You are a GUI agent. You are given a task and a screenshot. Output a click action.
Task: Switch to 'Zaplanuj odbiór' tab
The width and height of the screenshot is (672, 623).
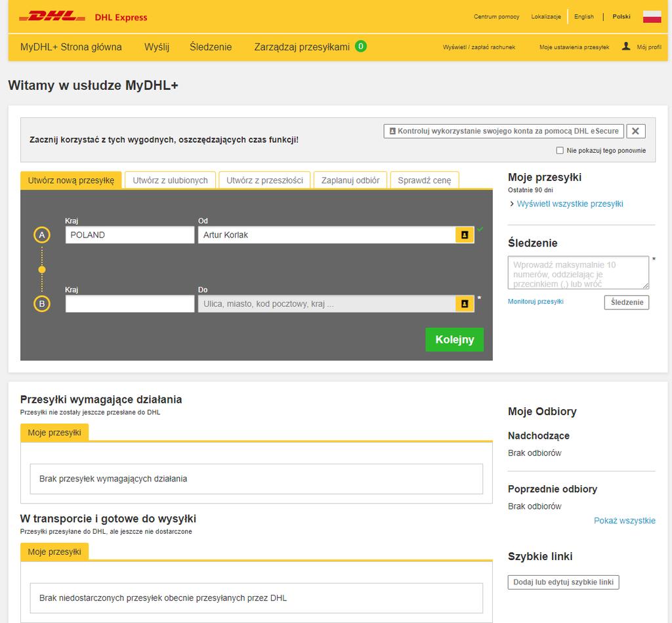click(x=350, y=180)
